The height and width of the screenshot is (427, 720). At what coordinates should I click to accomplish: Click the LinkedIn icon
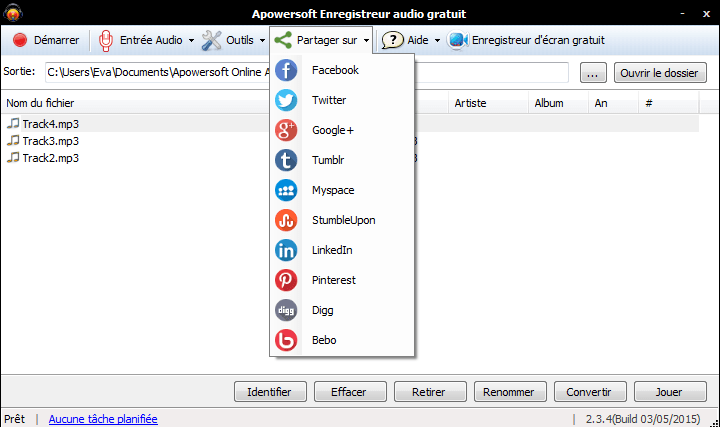pyautogui.click(x=286, y=250)
